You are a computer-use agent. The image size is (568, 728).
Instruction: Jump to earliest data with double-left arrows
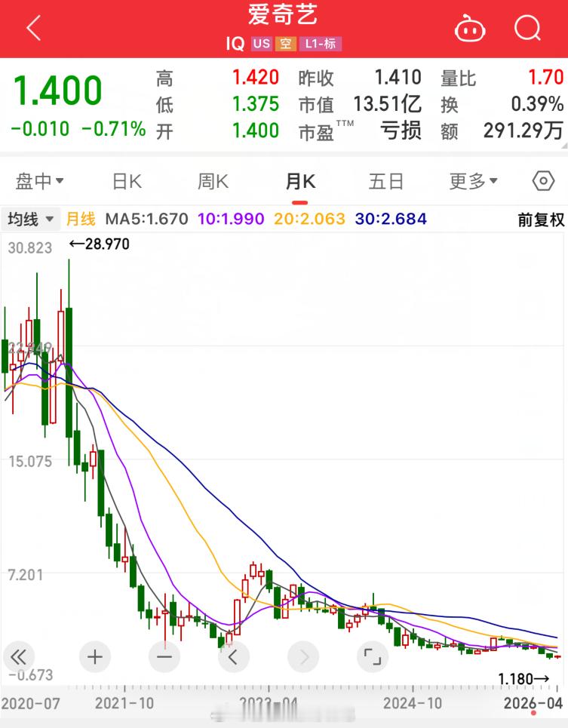[x=19, y=656]
